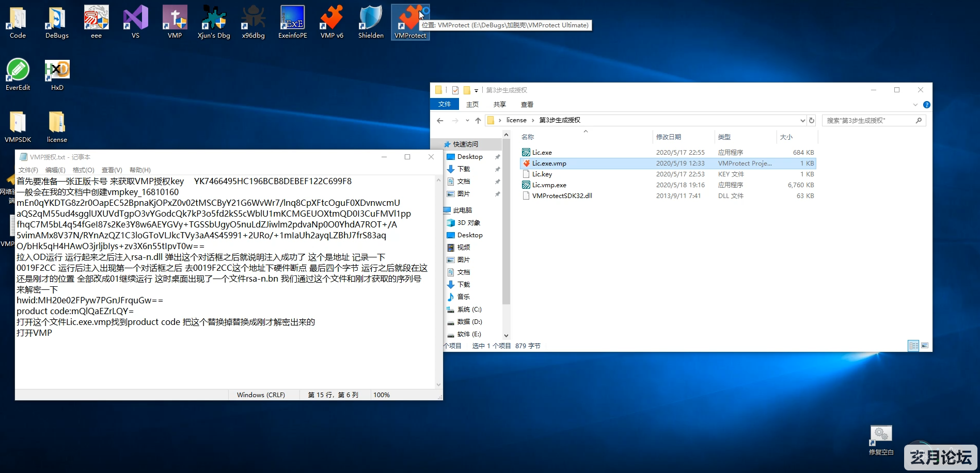980x473 pixels.
Task: Sort files by 类型 column
Action: click(746, 137)
